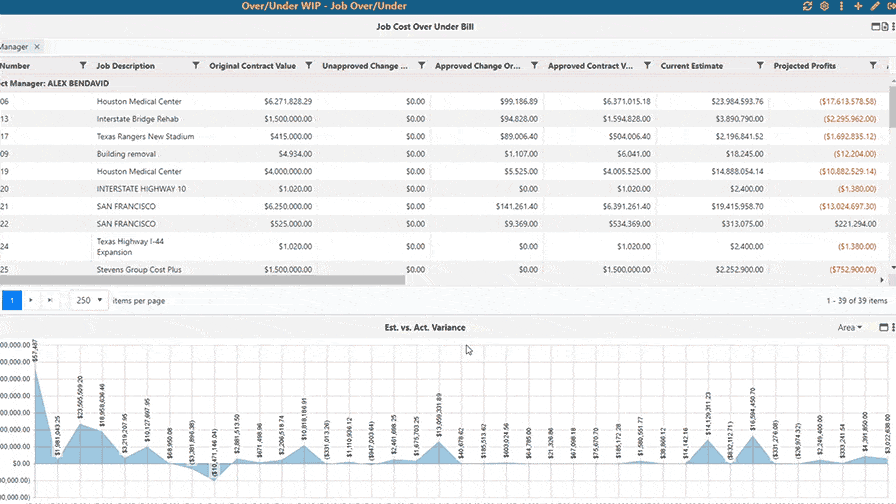Click grid scroll right arrow

click(x=882, y=280)
